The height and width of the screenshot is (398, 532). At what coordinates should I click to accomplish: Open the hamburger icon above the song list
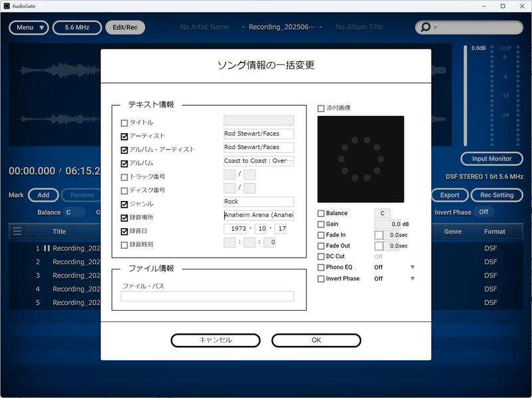point(16,232)
